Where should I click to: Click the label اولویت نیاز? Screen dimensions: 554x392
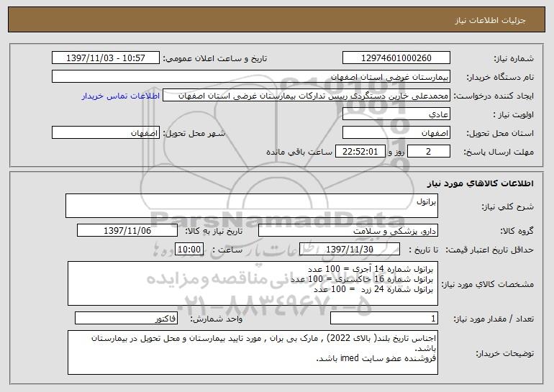514,115
